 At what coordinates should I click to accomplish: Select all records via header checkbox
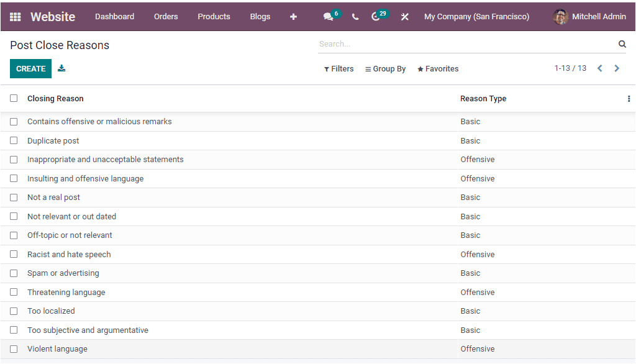[x=14, y=98]
